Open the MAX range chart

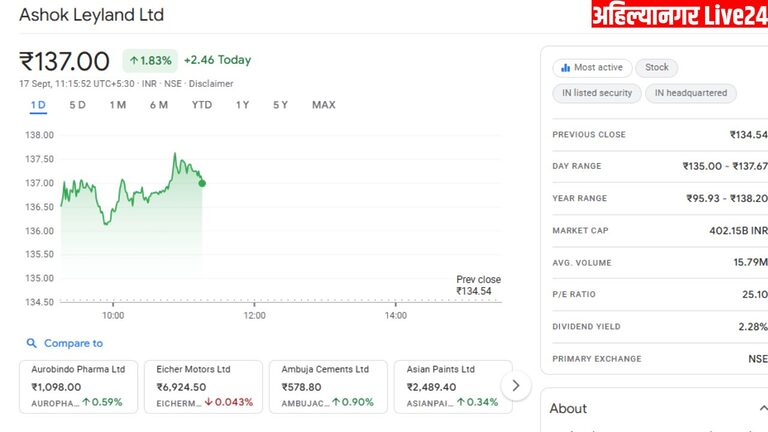click(323, 105)
